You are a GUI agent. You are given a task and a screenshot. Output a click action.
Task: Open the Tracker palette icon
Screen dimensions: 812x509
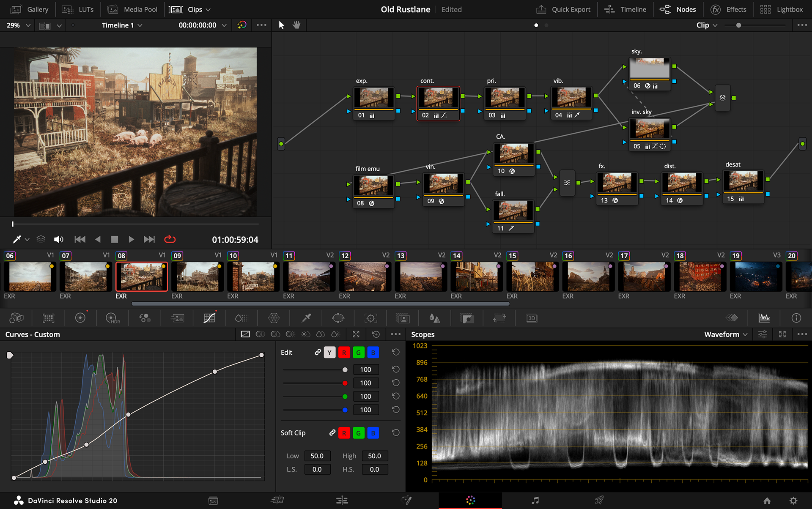point(370,318)
